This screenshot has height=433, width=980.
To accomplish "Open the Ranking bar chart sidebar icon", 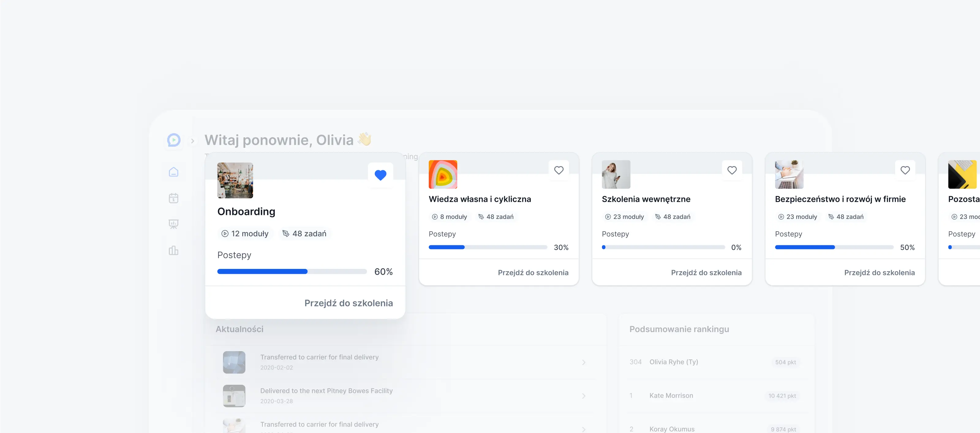I will coord(173,251).
